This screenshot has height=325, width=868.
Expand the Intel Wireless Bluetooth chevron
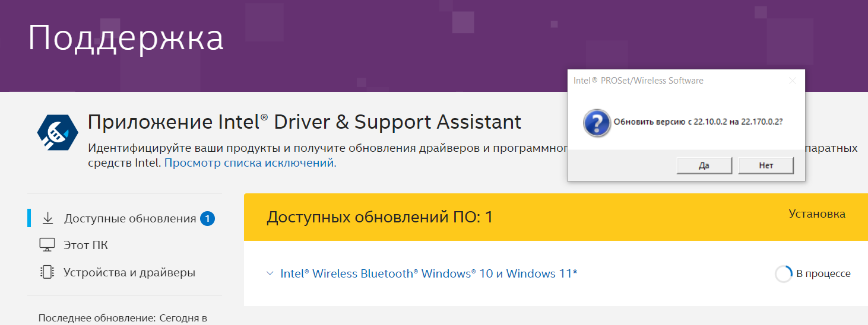(270, 273)
